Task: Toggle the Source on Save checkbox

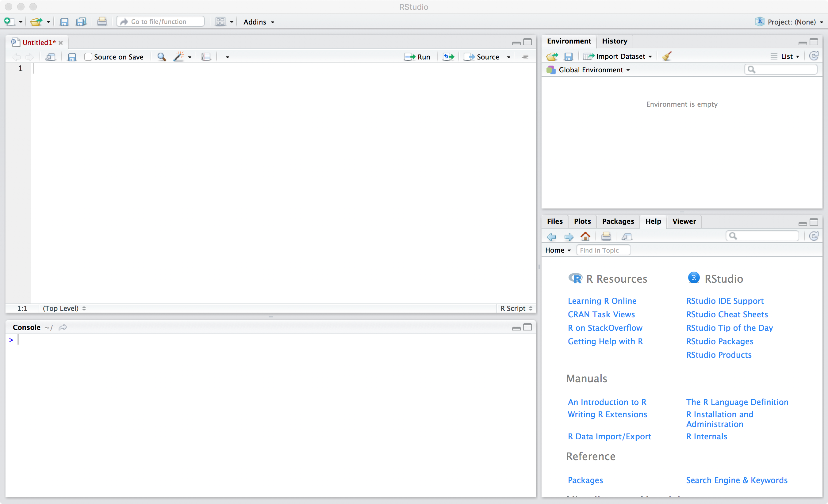Action: click(88, 57)
